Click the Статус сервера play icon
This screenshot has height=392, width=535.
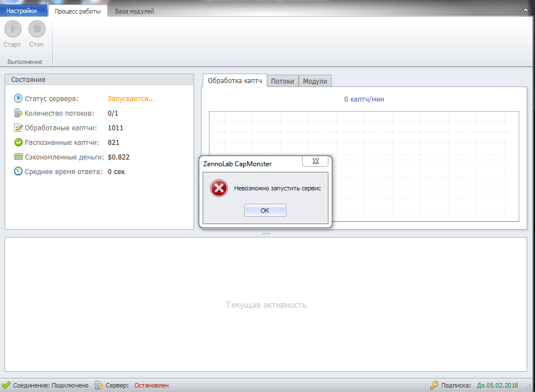tap(18, 98)
